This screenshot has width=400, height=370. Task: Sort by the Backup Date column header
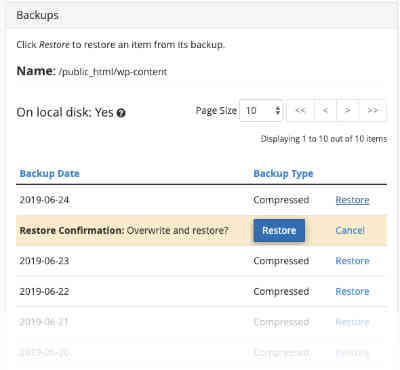[49, 173]
